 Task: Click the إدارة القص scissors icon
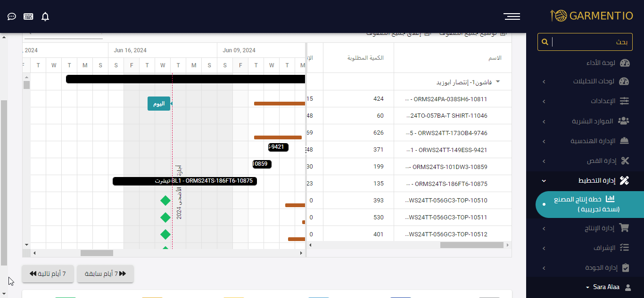coord(625,161)
